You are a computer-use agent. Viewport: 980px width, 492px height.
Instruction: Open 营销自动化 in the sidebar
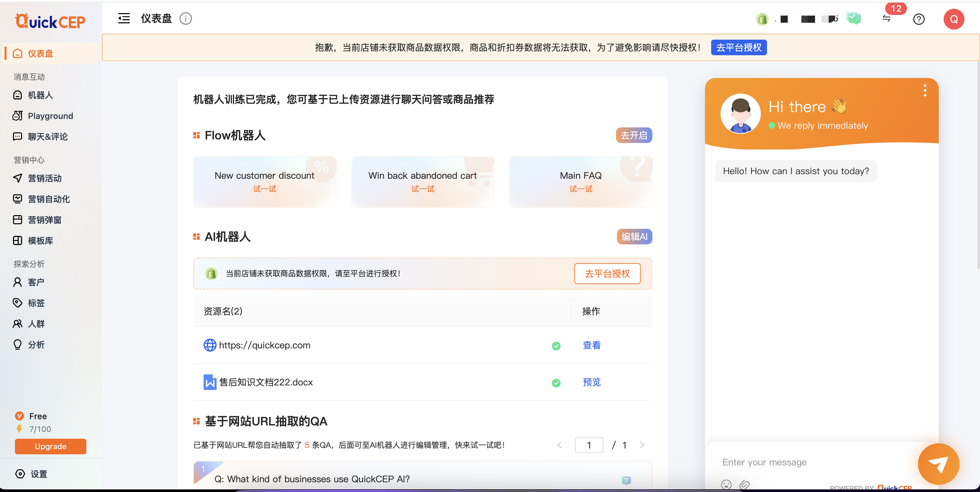tap(49, 199)
